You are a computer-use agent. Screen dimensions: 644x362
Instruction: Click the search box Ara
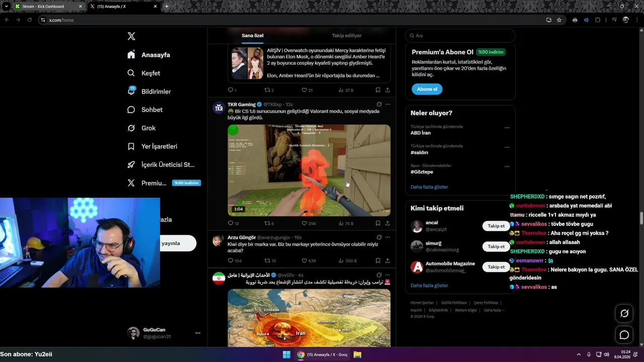(x=460, y=36)
